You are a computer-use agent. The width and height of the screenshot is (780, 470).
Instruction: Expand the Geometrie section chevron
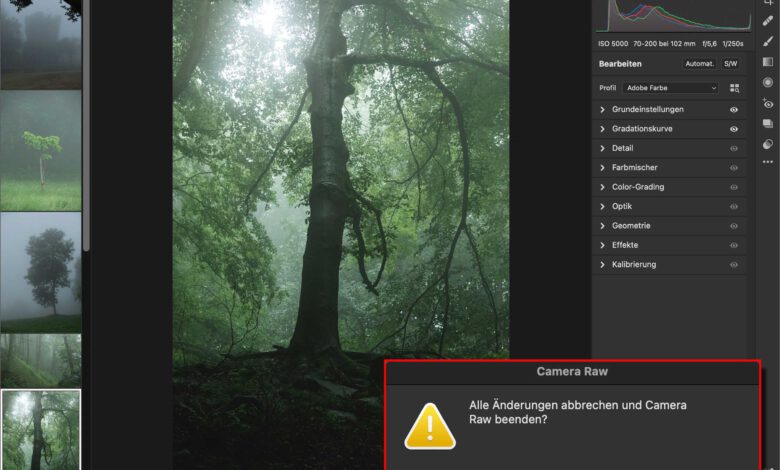(602, 226)
